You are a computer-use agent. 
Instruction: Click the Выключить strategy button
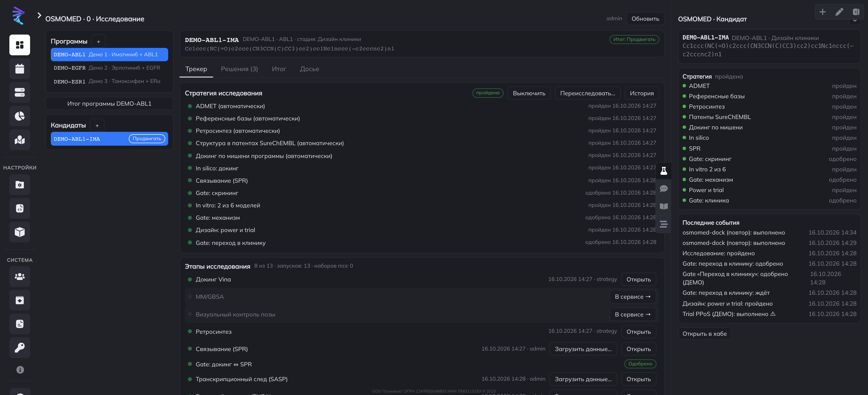click(x=529, y=93)
